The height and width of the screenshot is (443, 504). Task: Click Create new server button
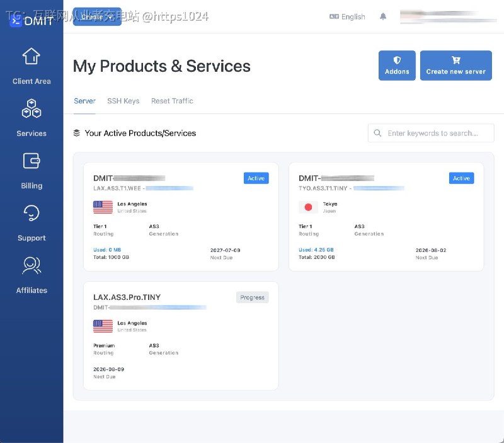click(455, 66)
